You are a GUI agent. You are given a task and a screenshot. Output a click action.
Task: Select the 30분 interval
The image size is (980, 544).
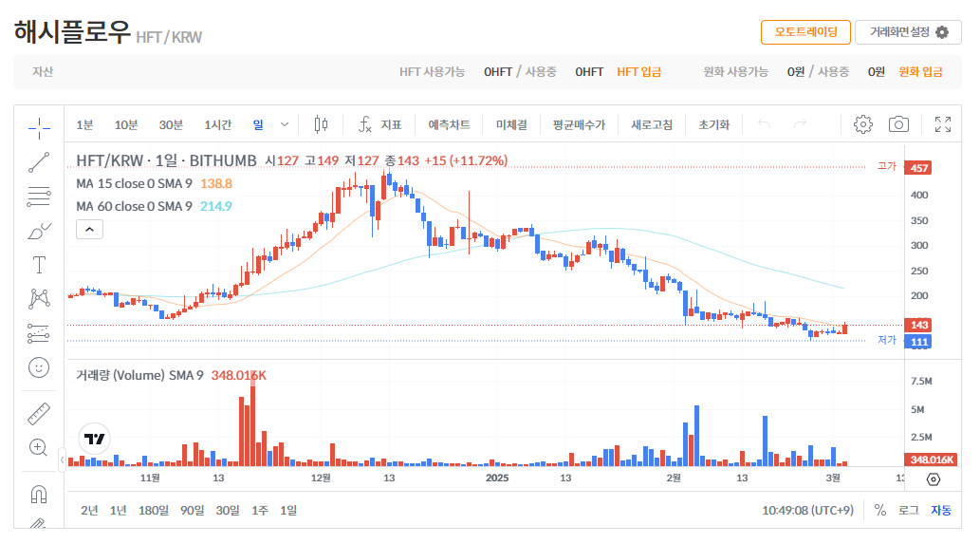tap(171, 124)
